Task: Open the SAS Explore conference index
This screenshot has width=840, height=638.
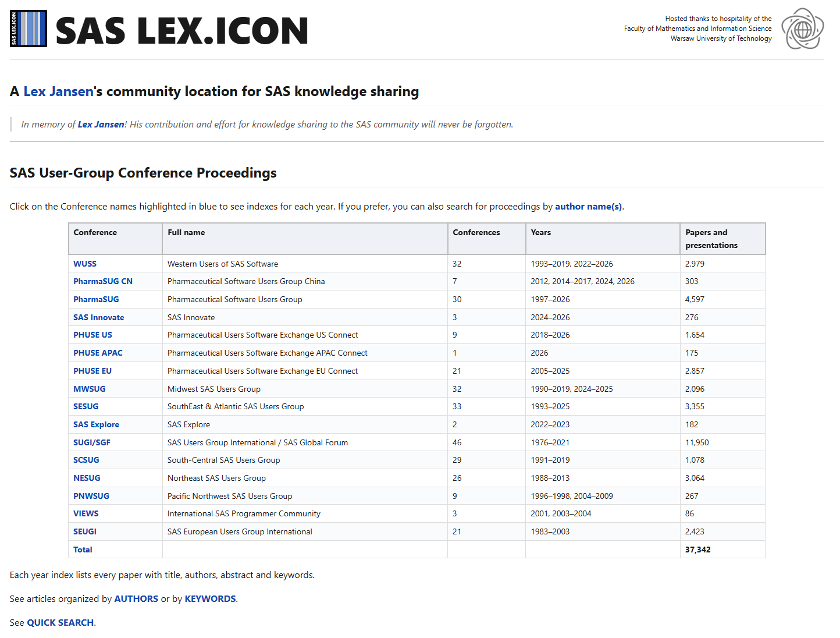Action: click(96, 424)
